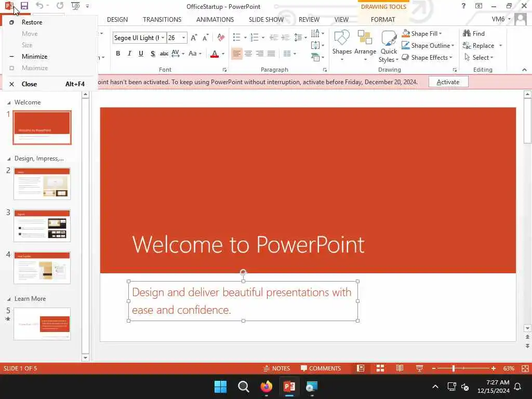The width and height of the screenshot is (532, 399).
Task: Collapse the Learn More section
Action: (x=9, y=299)
